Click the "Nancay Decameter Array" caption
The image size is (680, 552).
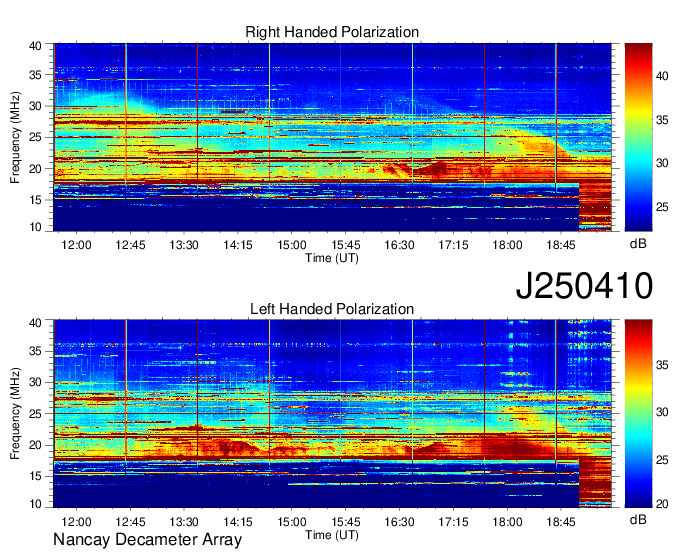click(147, 539)
